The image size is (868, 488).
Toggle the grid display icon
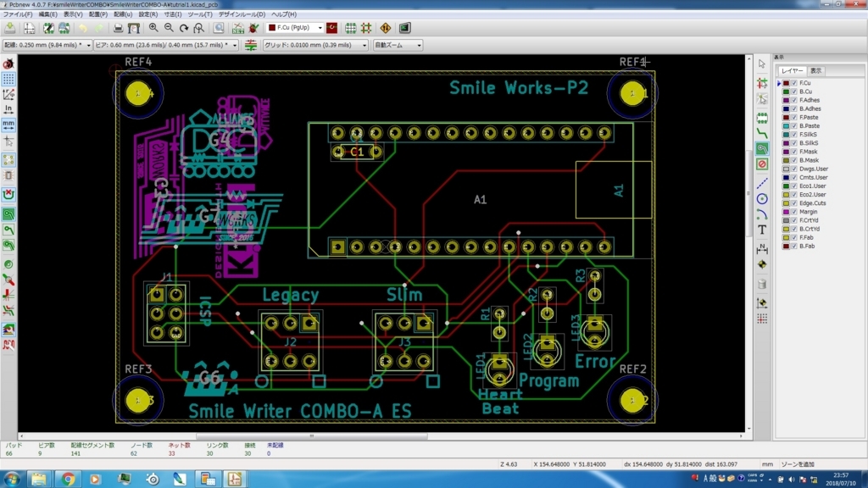[x=8, y=79]
